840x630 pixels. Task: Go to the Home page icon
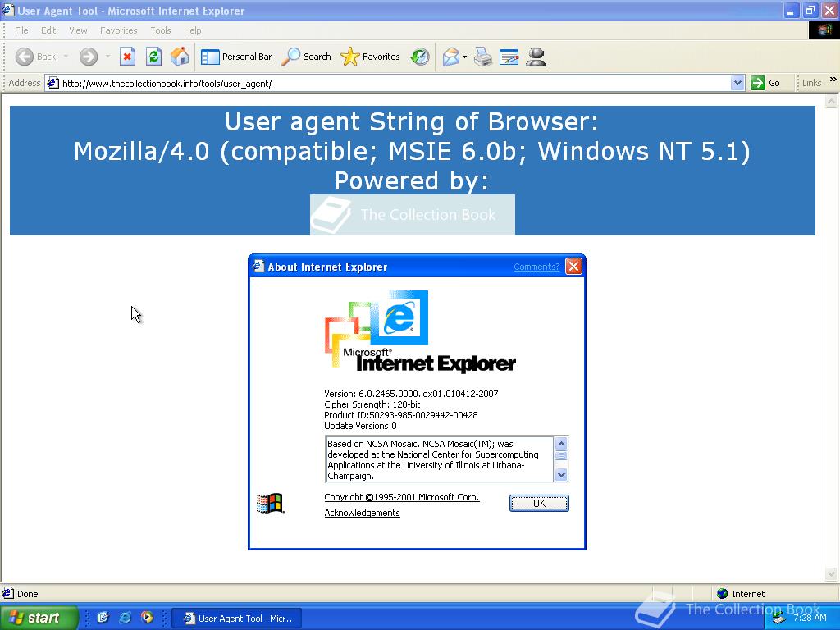coord(180,57)
